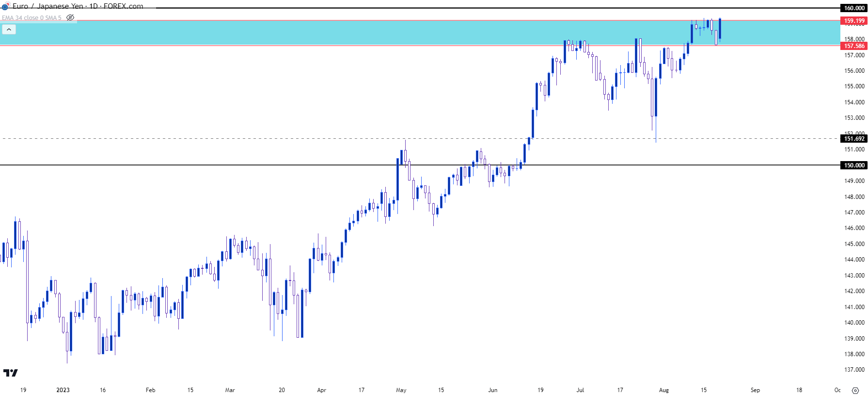Click the Jul label on the time axis

580,390
